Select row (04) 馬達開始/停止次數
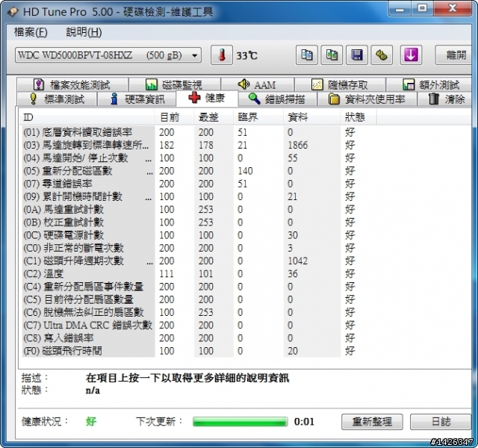 point(199,158)
